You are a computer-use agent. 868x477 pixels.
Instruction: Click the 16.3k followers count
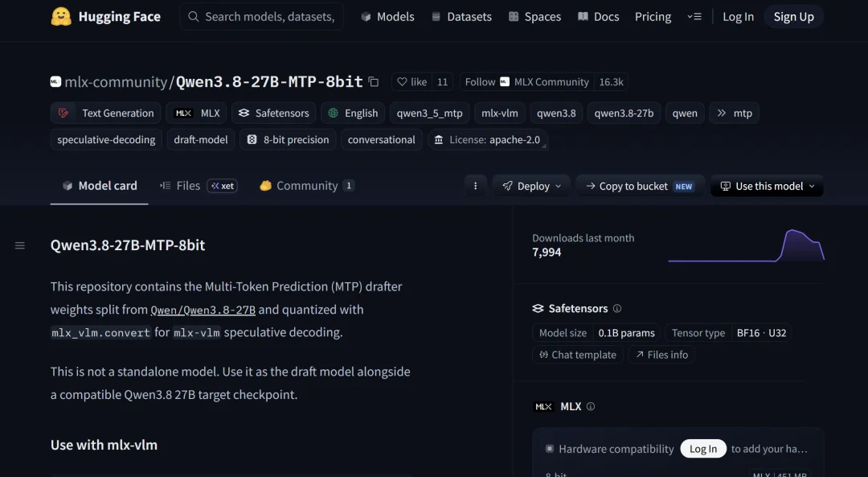click(x=611, y=82)
